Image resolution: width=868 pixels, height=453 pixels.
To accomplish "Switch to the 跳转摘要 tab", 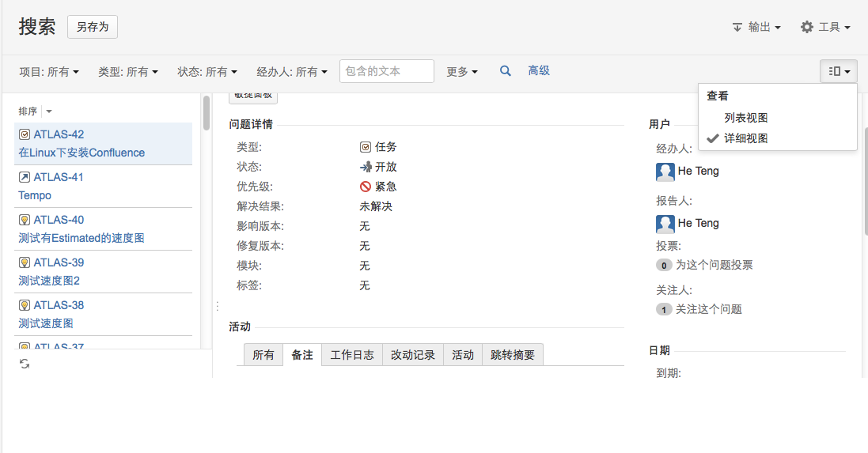I will [513, 355].
